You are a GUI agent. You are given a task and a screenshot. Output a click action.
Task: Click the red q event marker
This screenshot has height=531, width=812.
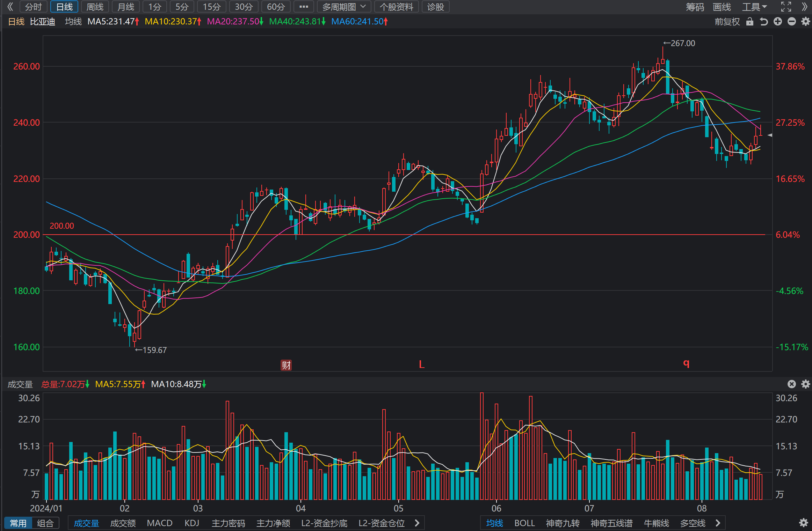point(686,363)
